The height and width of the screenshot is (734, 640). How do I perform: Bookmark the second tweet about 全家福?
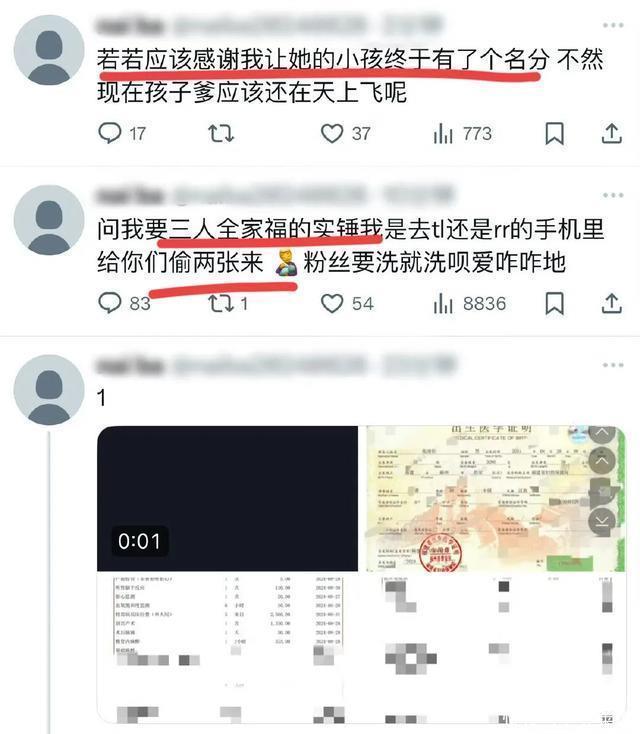point(554,303)
